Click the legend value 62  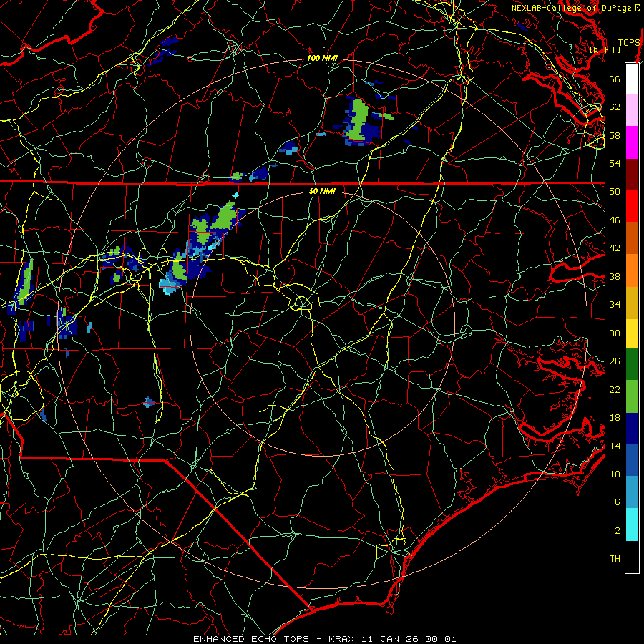pos(615,107)
